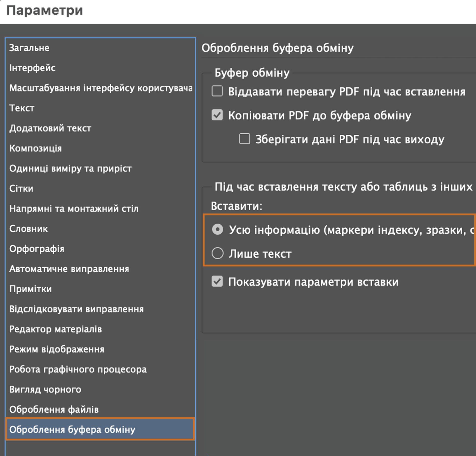Screen dimensions: 476x456
Task: Go to 'Оброблення файлів' category
Action: pyautogui.click(x=54, y=409)
